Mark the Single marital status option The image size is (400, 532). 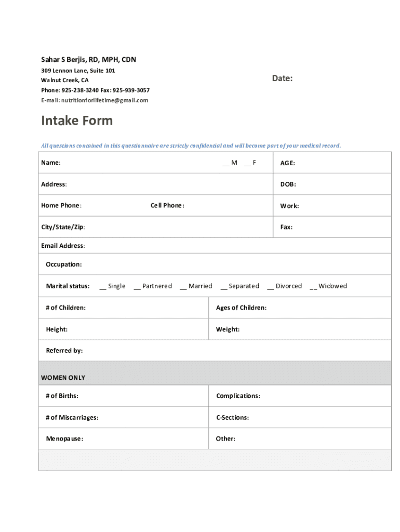103,286
